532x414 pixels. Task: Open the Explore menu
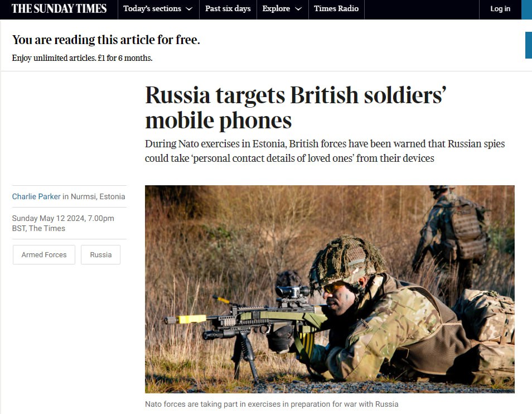282,9
